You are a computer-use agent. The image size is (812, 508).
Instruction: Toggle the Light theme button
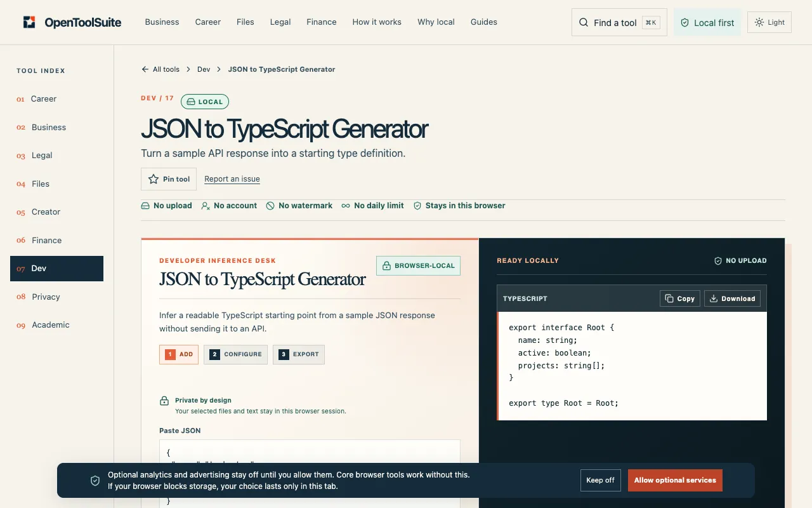769,22
